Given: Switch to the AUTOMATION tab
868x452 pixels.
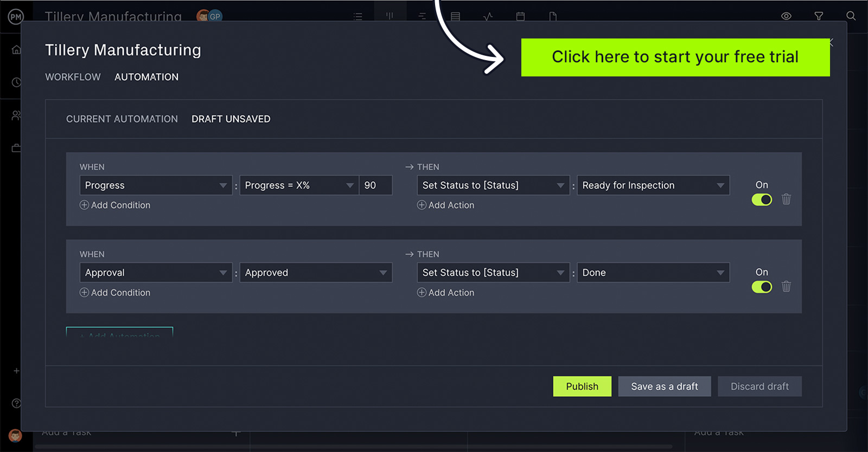Looking at the screenshot, I should pos(146,77).
